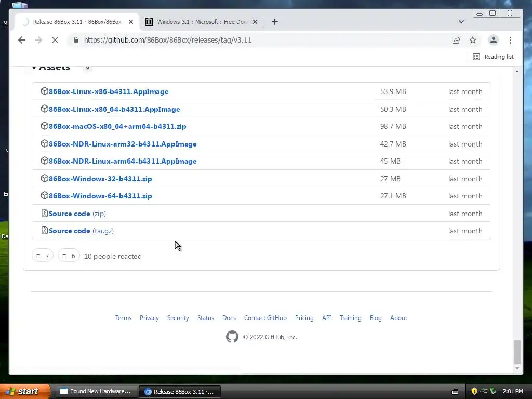Open the Chrome three-dot menu
The width and height of the screenshot is (532, 399).
(x=510, y=40)
